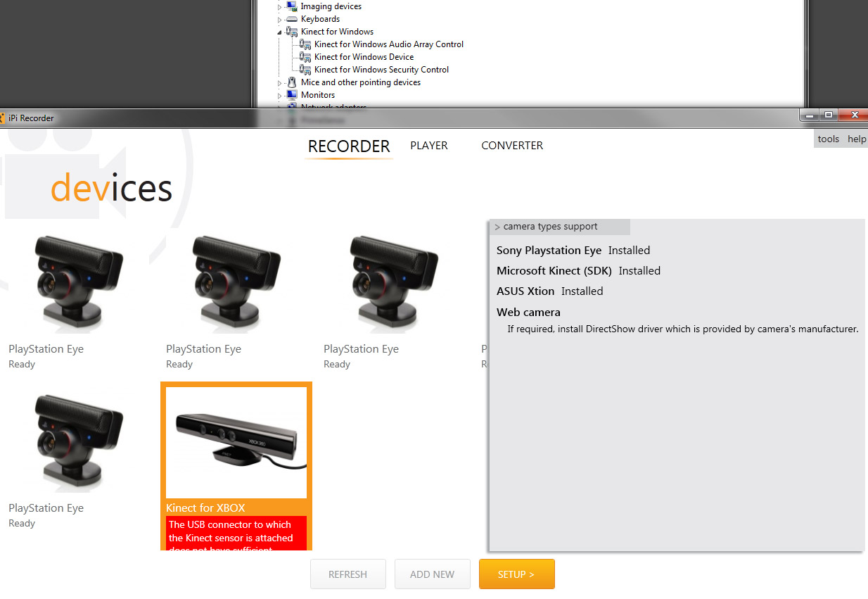Select 'Kinect for Windows Device' tree label

tap(364, 57)
